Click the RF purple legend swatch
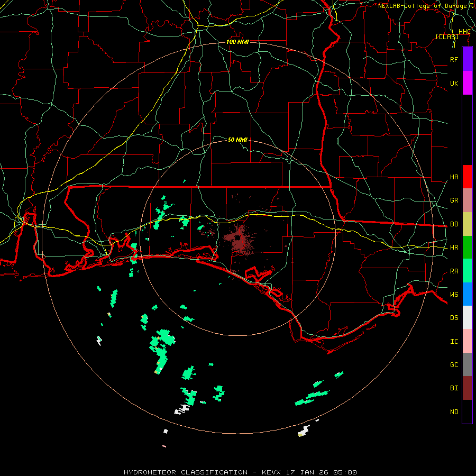This screenshot has width=476, height=476. (x=467, y=59)
